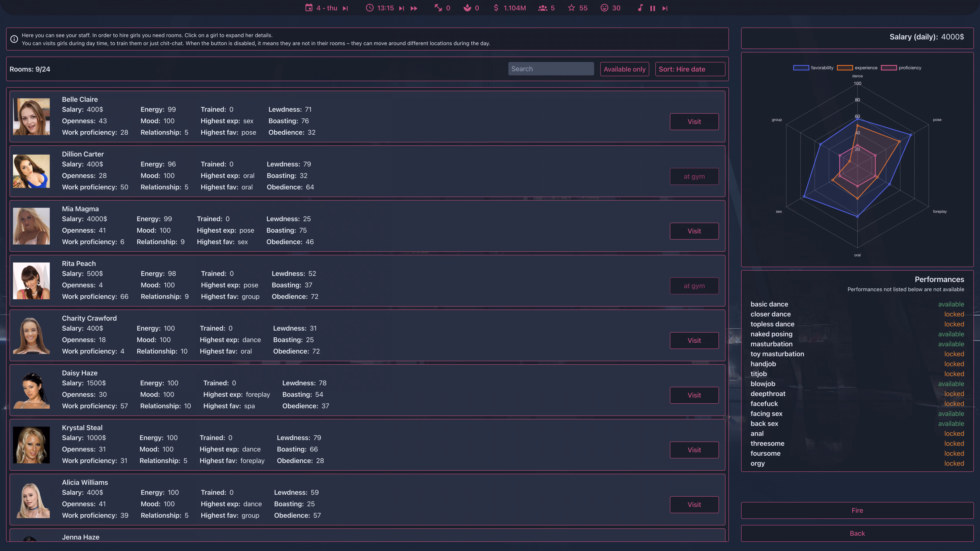Click Rita Peach's 'Work proficiency: 66' value
980x551 pixels.
click(x=95, y=297)
